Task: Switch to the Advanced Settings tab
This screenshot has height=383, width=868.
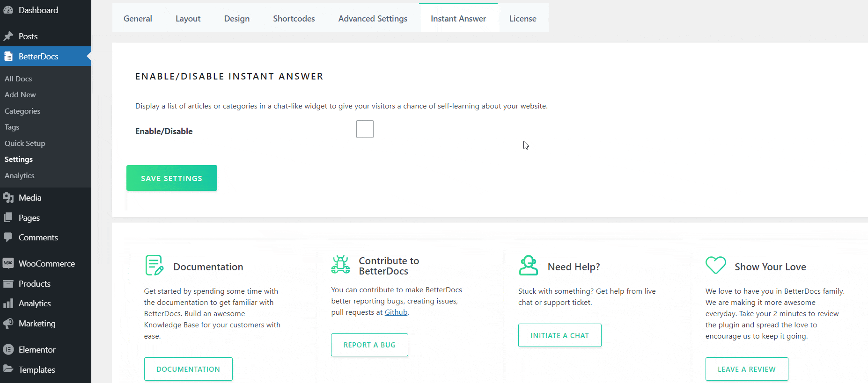Action: click(x=373, y=18)
